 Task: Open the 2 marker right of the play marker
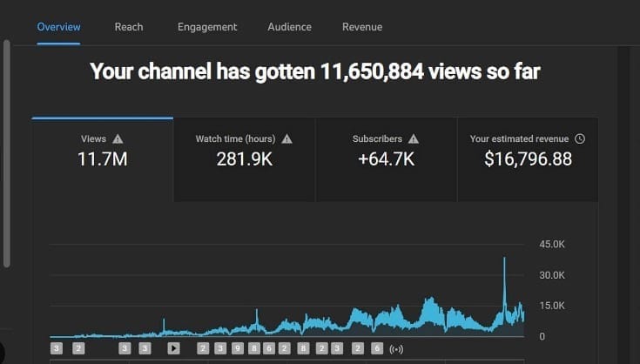[203, 348]
